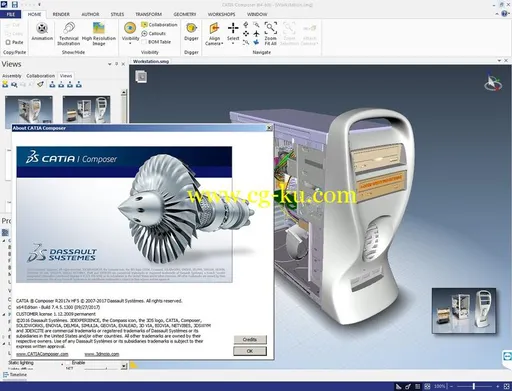Select the first workstation view thumbnail

click(x=29, y=110)
